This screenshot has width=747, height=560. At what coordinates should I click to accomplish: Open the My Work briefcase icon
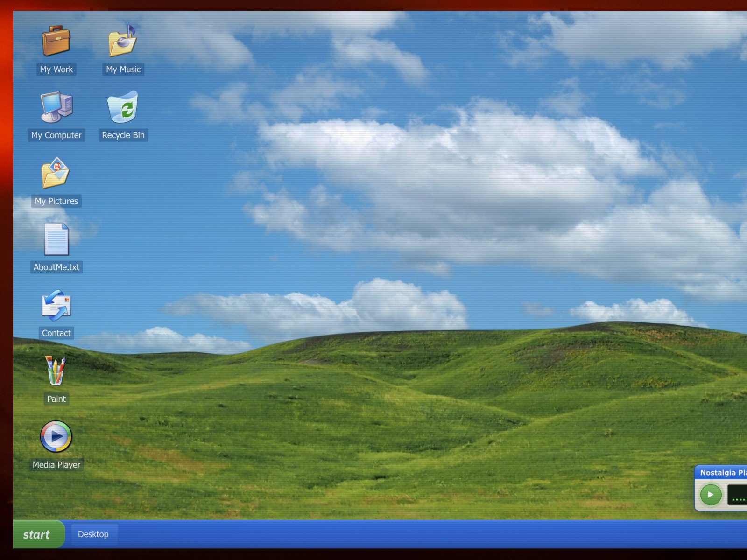56,41
